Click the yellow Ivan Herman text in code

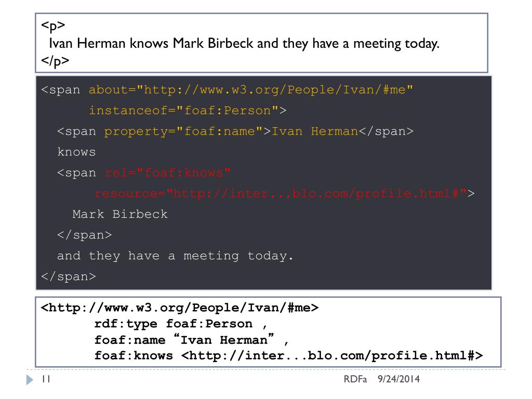tap(315, 131)
